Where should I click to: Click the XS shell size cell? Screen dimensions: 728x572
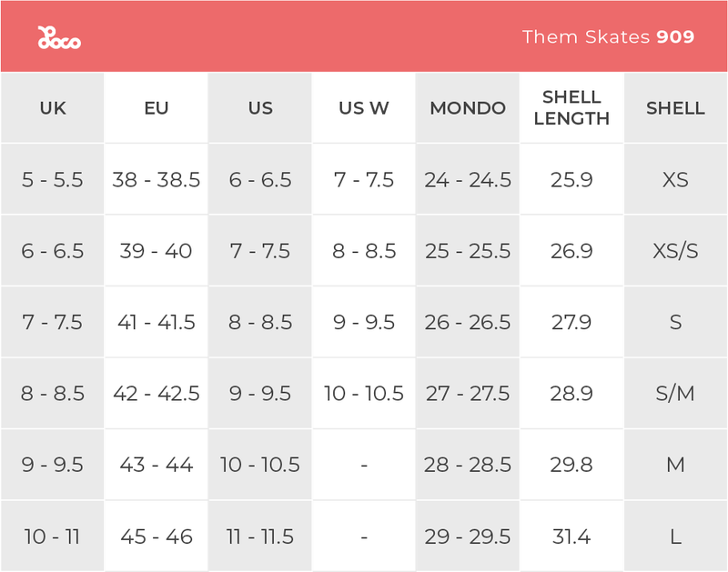click(675, 180)
